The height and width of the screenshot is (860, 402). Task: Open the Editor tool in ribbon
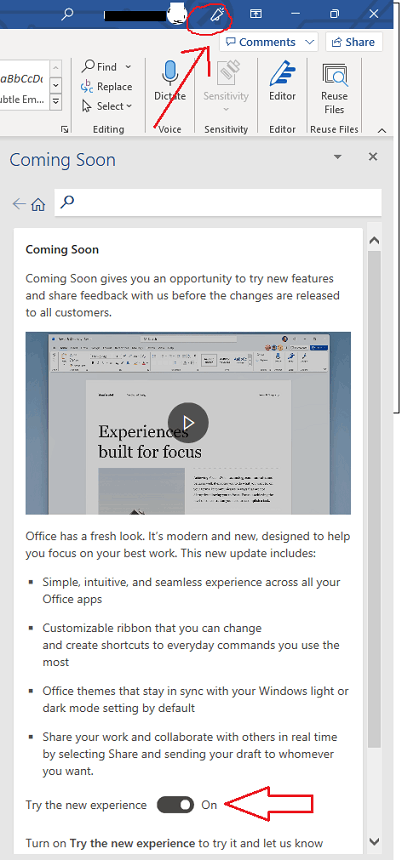[x=282, y=81]
